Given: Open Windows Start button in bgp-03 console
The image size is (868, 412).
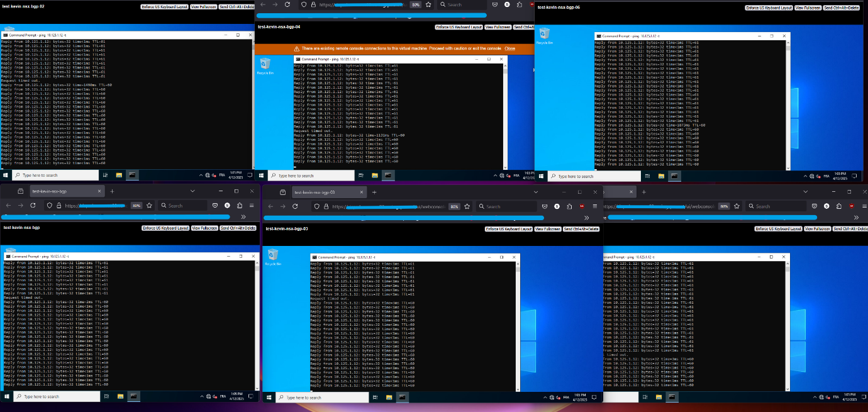Looking at the screenshot, I should 270,398.
